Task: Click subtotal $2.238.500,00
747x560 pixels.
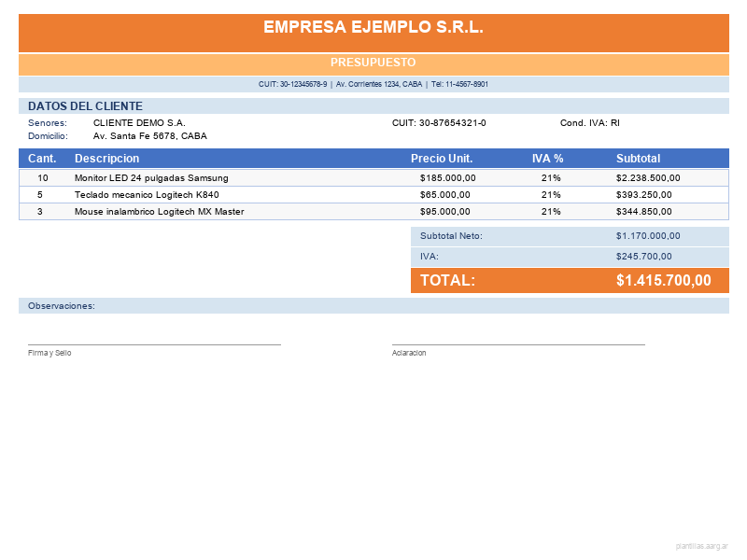Action: click(648, 178)
